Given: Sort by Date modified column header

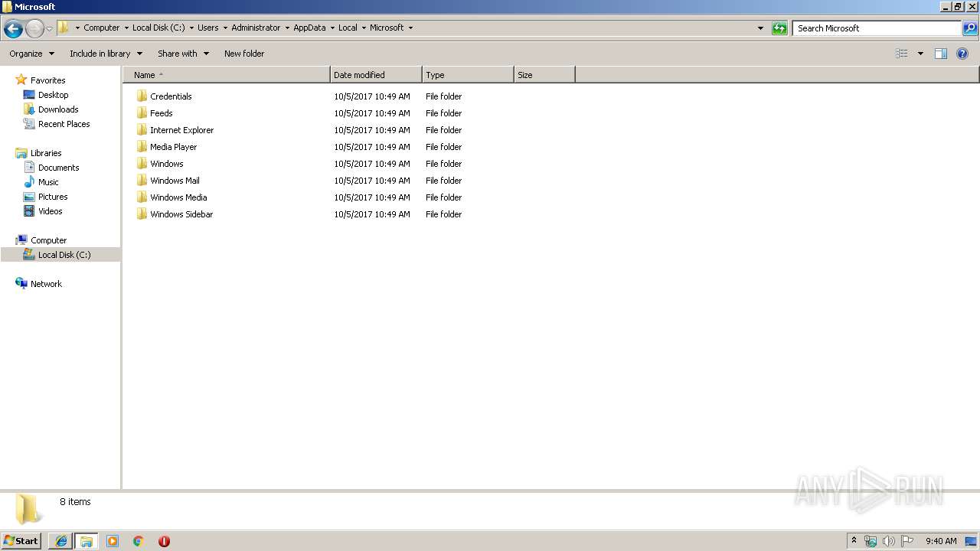Looking at the screenshot, I should point(376,75).
